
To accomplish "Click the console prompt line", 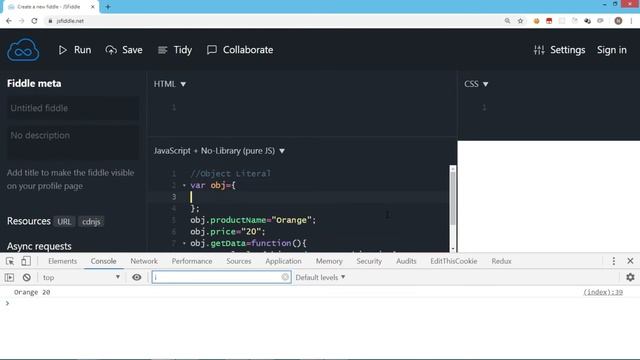I will (320, 303).
